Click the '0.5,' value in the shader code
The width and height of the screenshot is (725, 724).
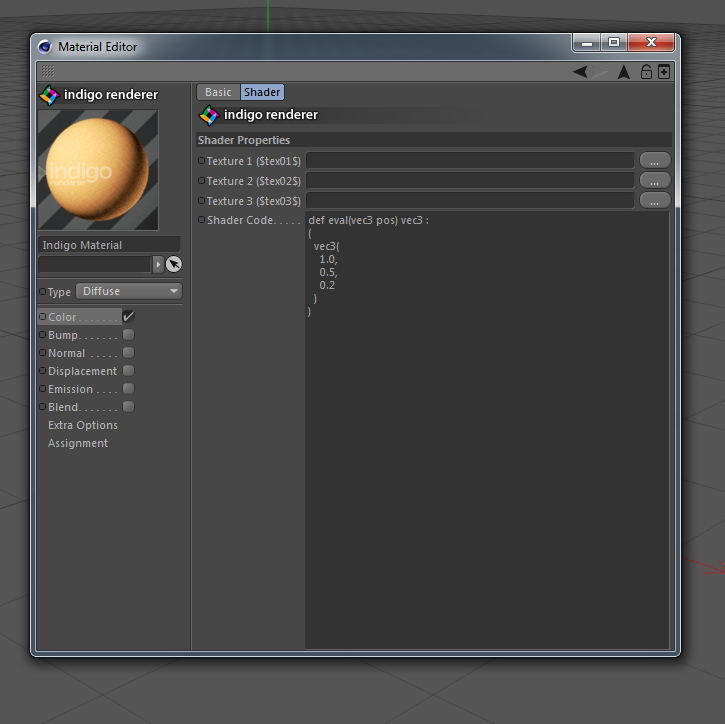coord(328,272)
